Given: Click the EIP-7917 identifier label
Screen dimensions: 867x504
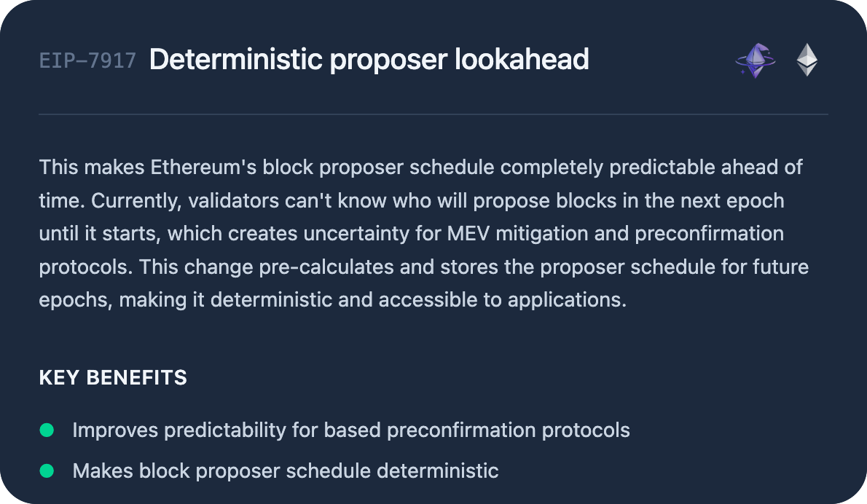Looking at the screenshot, I should click(x=87, y=60).
